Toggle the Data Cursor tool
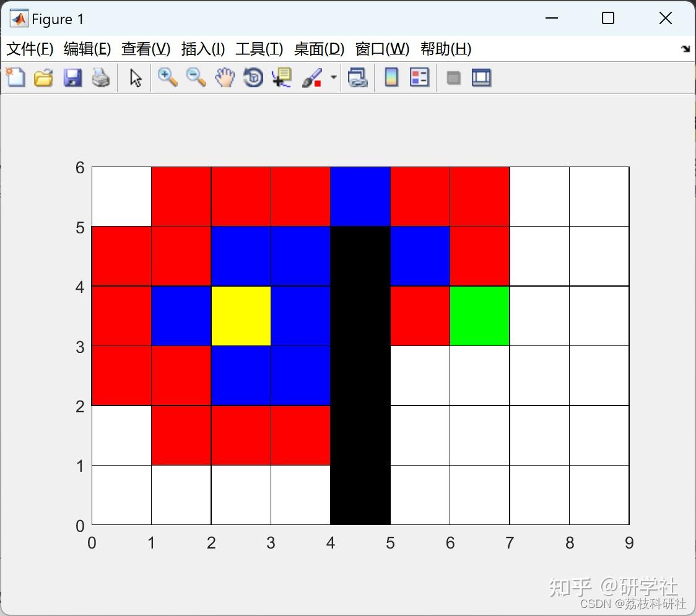This screenshot has height=616, width=696. pos(282,77)
